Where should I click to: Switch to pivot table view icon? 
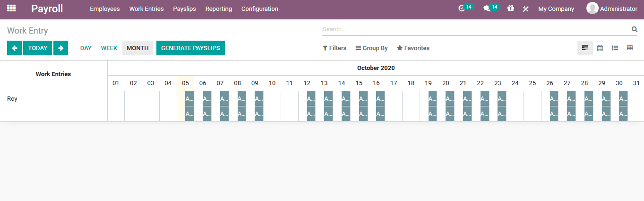[630, 48]
